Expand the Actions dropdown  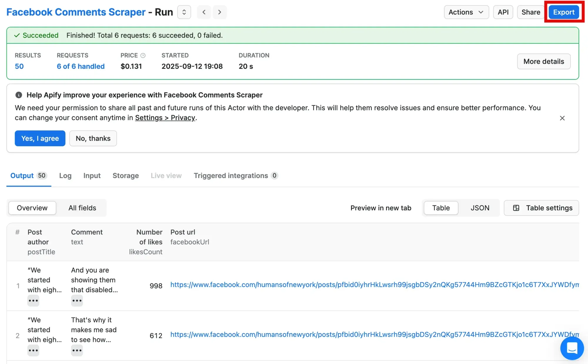point(466,12)
